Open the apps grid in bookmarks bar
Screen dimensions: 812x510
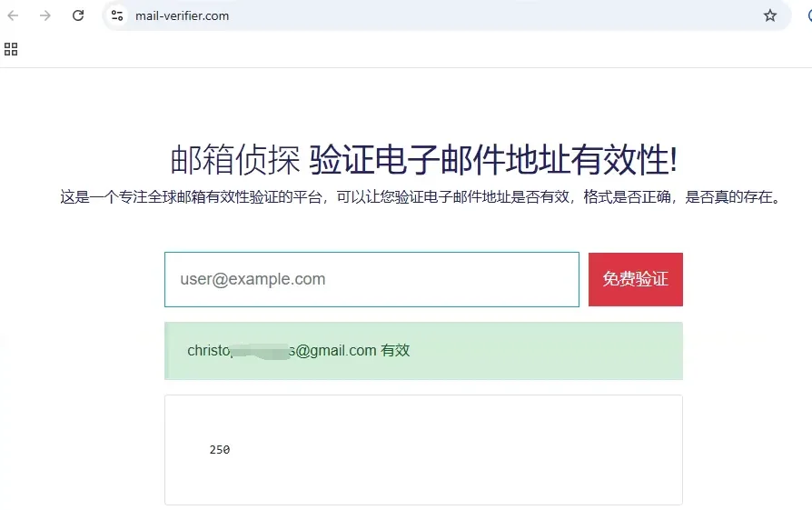pyautogui.click(x=11, y=49)
